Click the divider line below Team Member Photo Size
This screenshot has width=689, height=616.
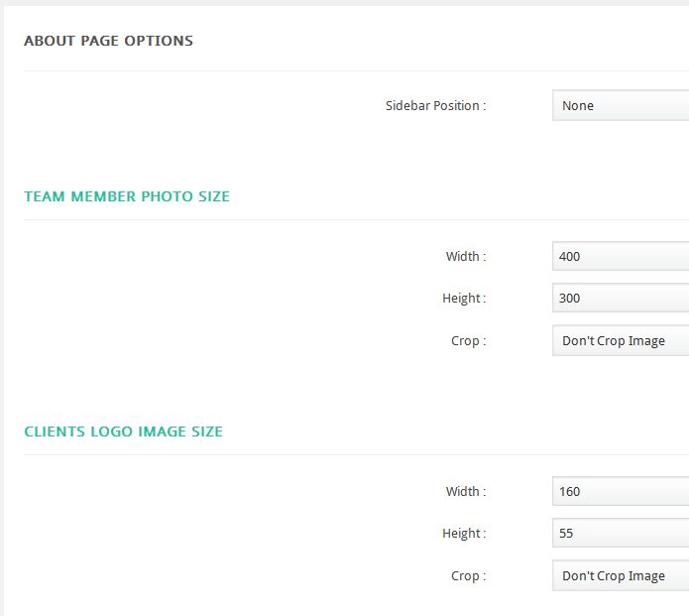tap(356, 219)
